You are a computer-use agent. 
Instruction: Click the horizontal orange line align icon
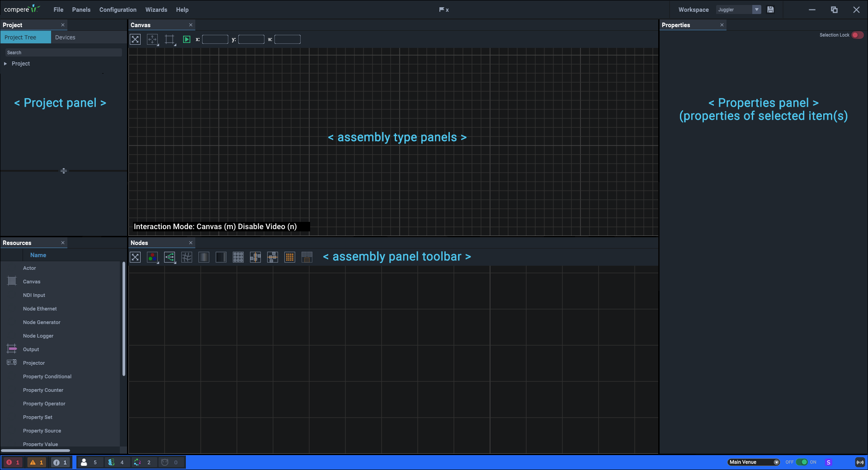point(273,257)
